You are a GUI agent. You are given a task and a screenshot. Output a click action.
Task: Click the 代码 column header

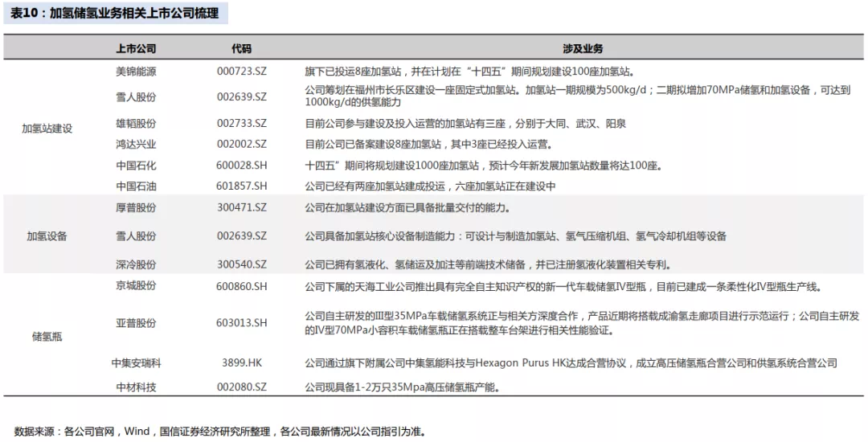coord(241,49)
